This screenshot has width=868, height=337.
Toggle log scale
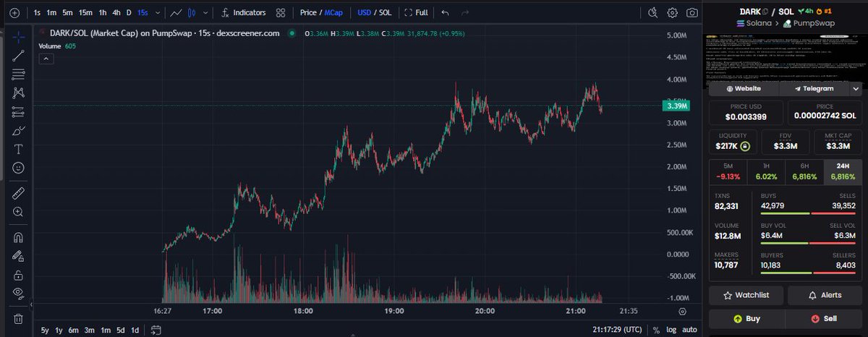point(671,330)
